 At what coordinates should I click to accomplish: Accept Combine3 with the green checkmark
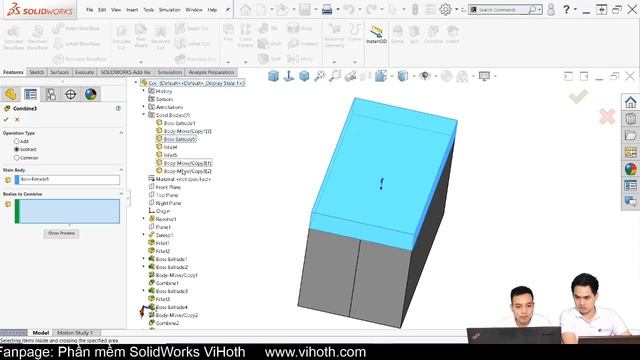[x=6, y=120]
